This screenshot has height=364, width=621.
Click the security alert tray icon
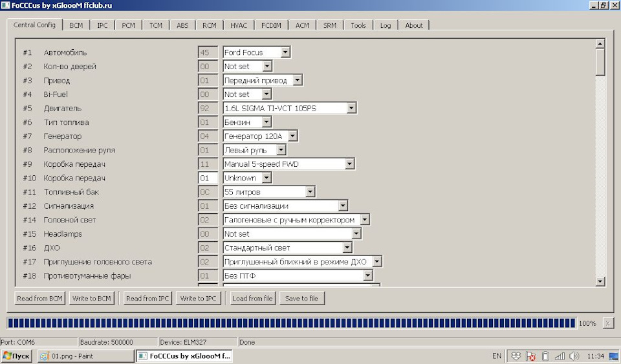click(530, 356)
